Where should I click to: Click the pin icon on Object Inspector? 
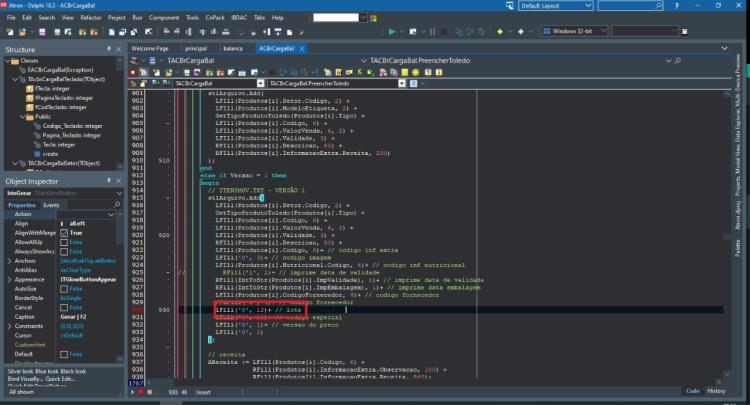coord(109,181)
